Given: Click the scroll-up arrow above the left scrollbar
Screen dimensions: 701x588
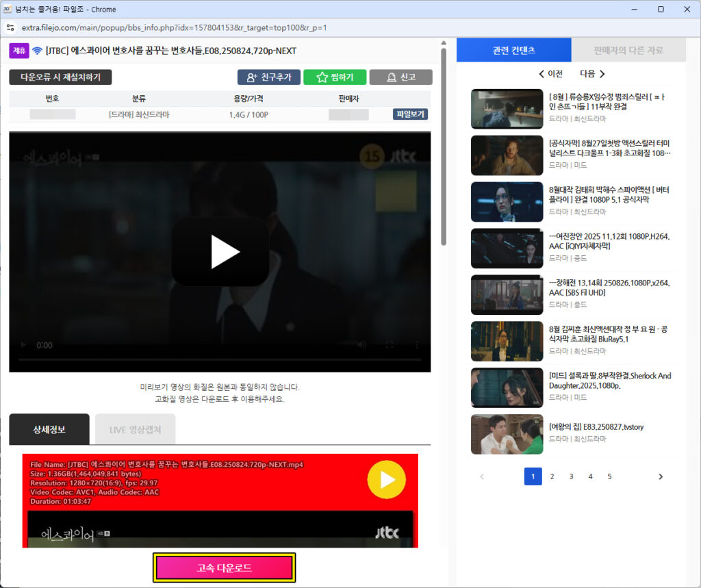Looking at the screenshot, I should (x=444, y=43).
